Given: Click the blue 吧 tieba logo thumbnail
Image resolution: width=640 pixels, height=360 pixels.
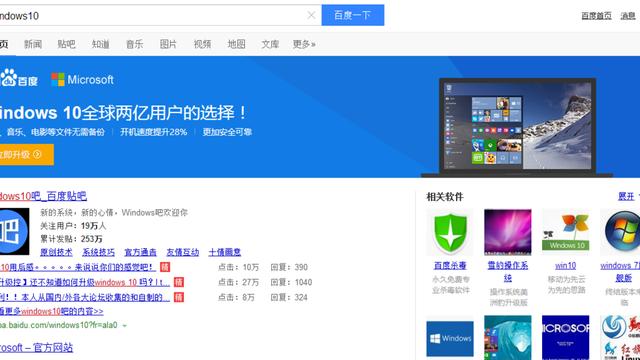Looking at the screenshot, I should 14,231.
